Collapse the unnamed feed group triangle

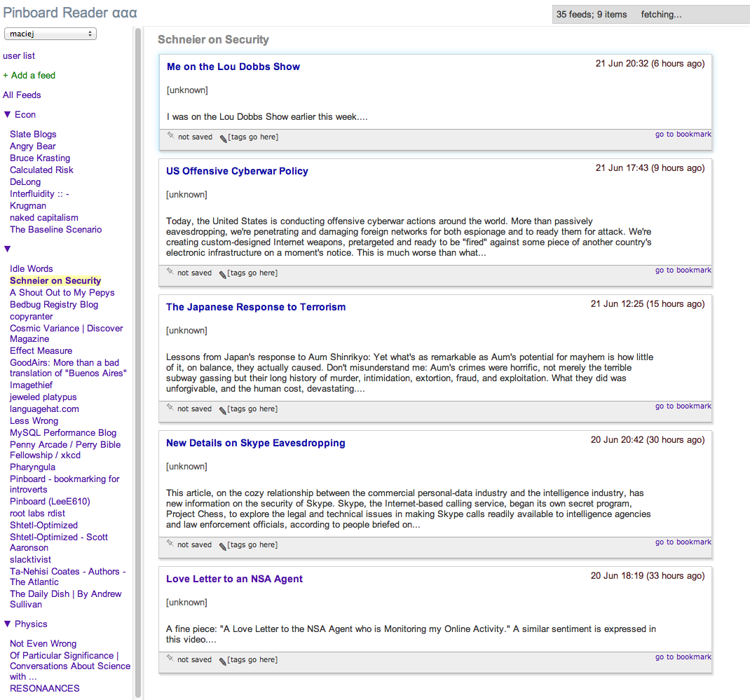tap(7, 249)
